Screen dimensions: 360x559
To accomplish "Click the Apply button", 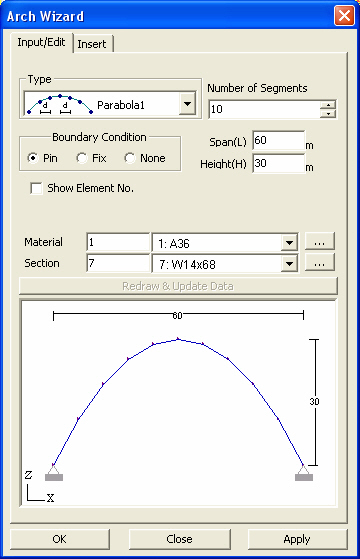I will point(297,539).
